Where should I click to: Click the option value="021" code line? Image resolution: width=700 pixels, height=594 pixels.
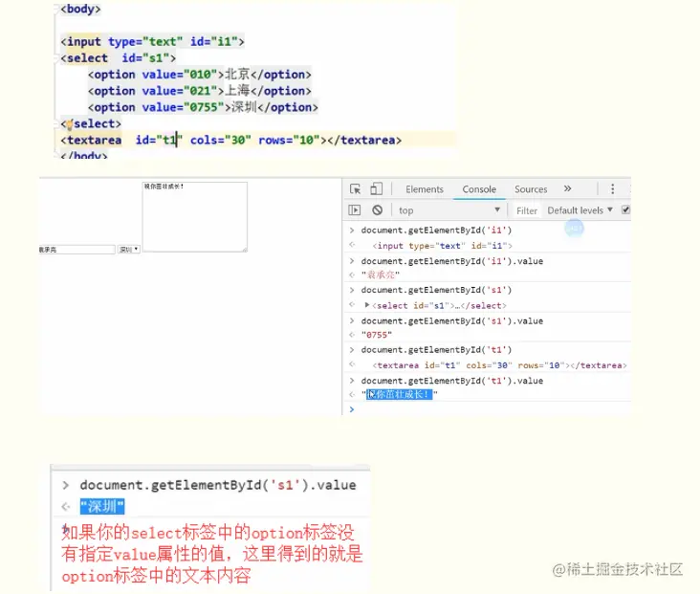click(x=200, y=91)
